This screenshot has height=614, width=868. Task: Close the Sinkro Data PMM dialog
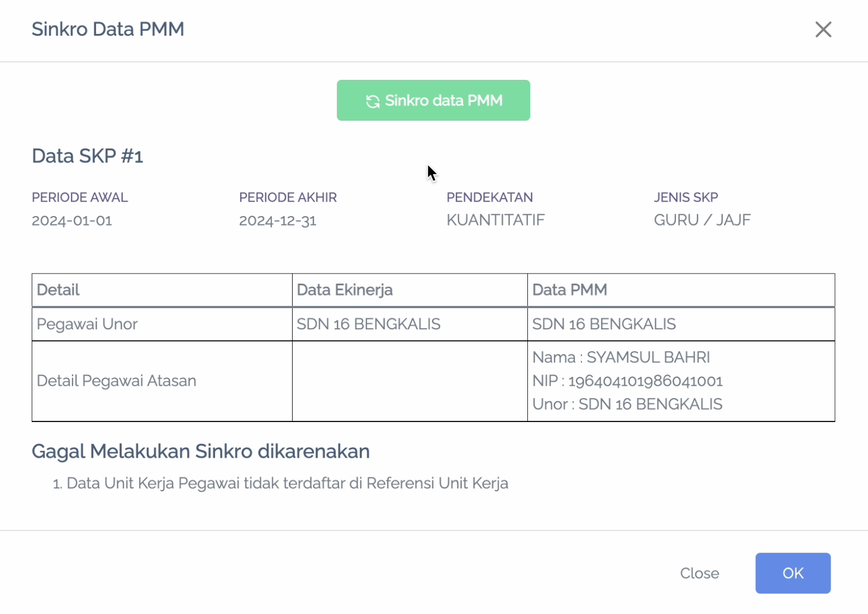point(823,30)
